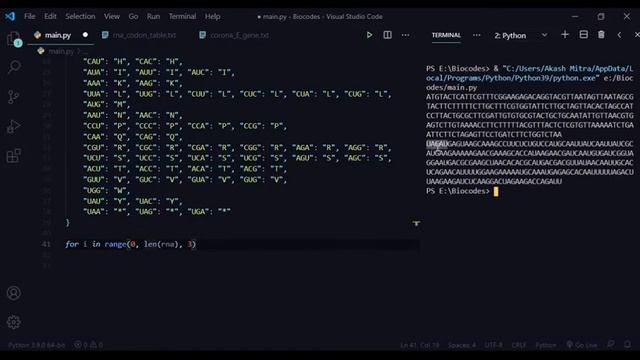The height and width of the screenshot is (360, 640).
Task: Click the closing brace of the dictionary
Action: 68,222
